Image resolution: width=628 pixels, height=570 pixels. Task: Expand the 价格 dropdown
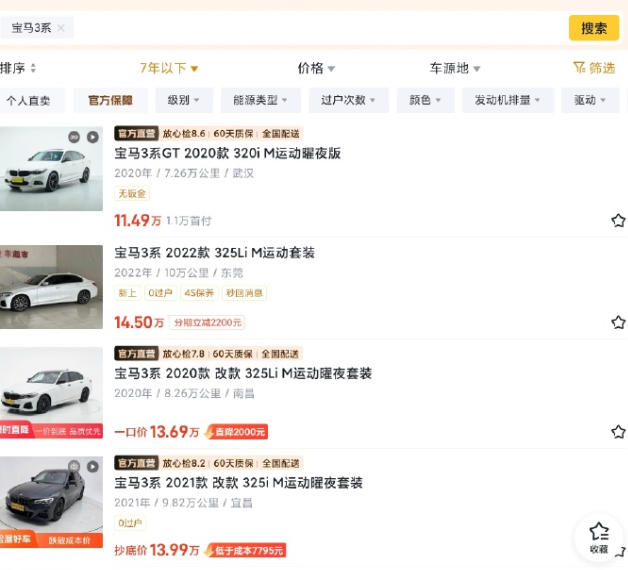[x=316, y=68]
